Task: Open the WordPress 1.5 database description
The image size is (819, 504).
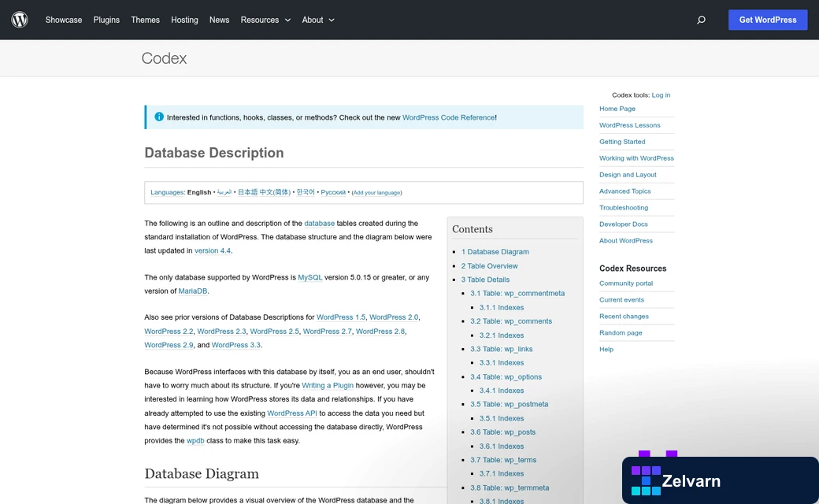Action: point(341,317)
